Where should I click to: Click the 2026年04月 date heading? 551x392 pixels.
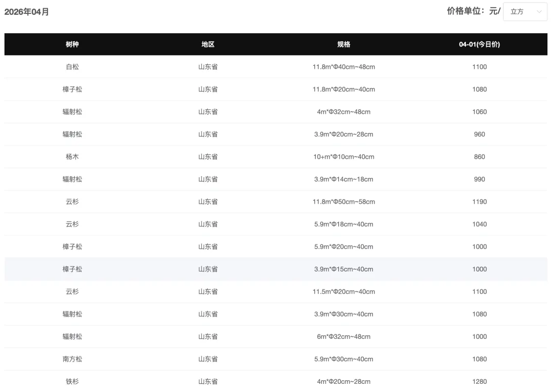click(27, 12)
